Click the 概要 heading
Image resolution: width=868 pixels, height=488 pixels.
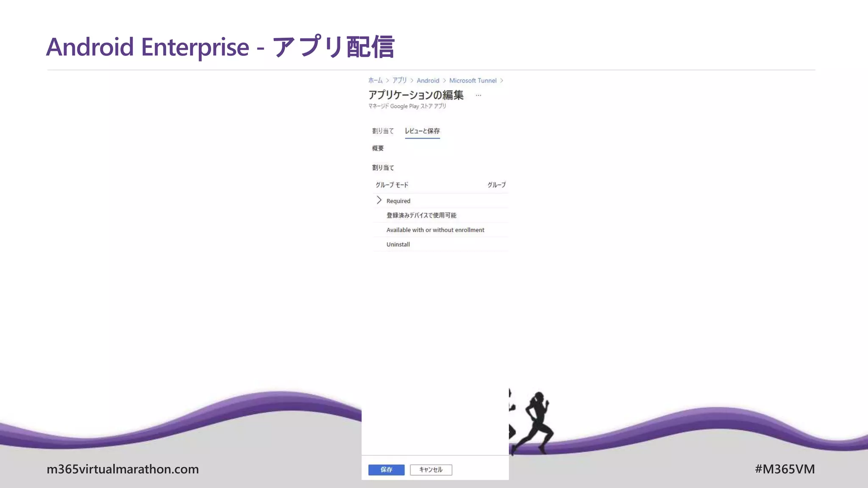(x=378, y=148)
